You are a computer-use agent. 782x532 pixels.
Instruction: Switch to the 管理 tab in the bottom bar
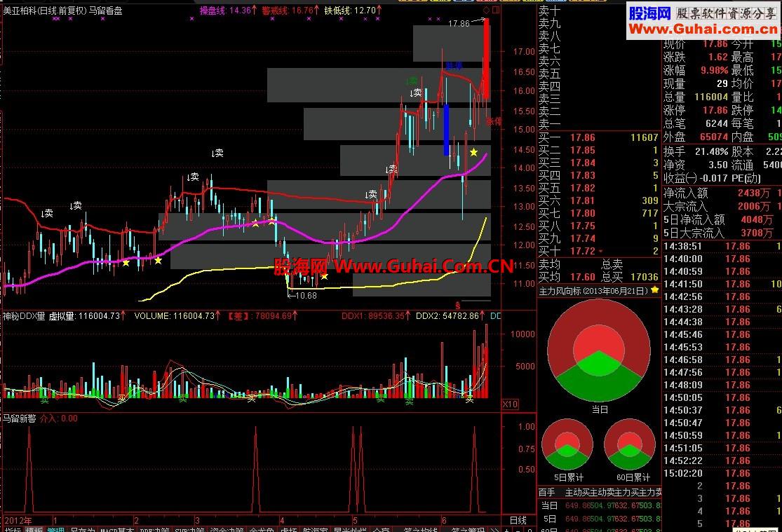(56, 529)
